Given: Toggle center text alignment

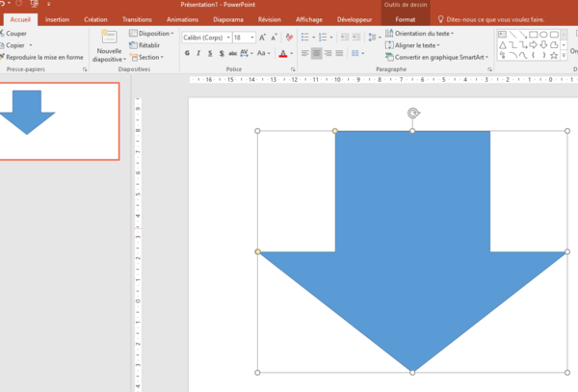Looking at the screenshot, I should [x=316, y=53].
